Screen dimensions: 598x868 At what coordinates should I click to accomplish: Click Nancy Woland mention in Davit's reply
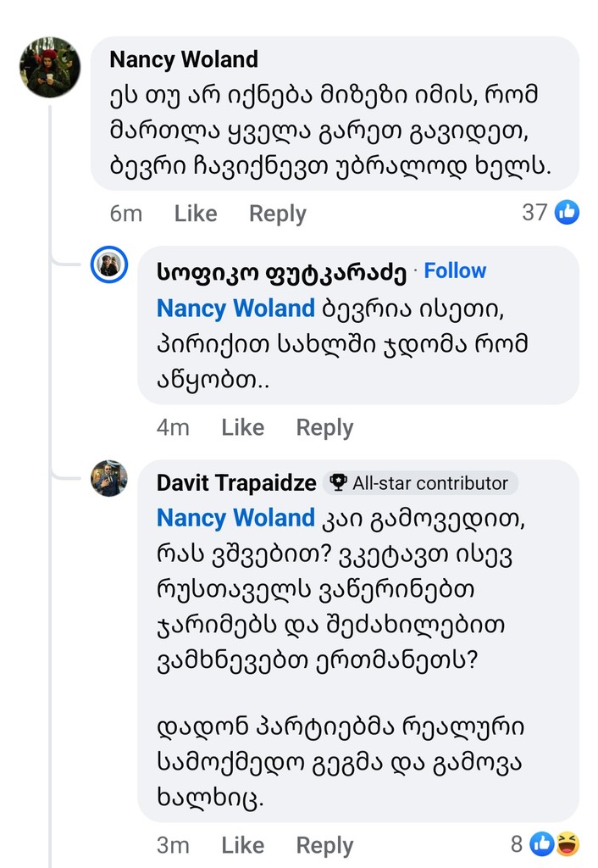(235, 517)
